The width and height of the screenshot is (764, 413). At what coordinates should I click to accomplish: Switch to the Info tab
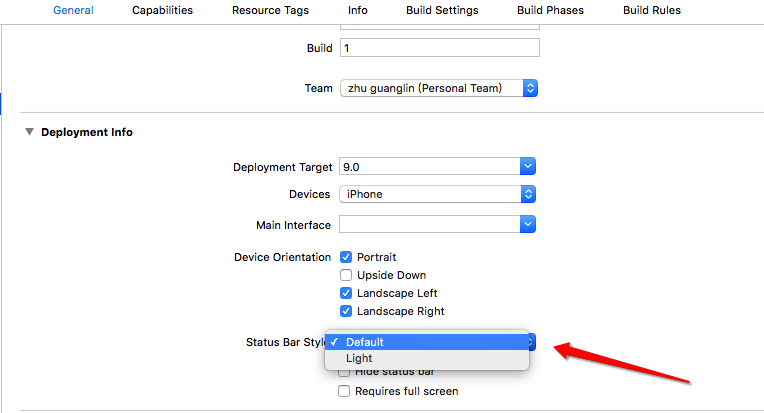[x=357, y=11]
